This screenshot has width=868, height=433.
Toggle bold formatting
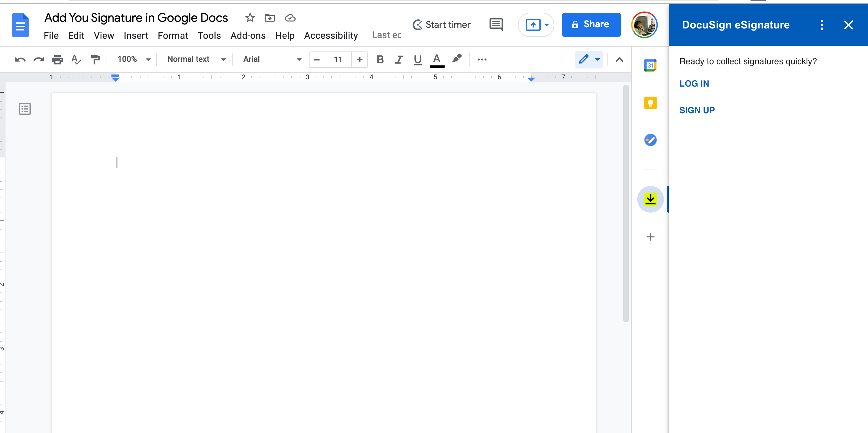pyautogui.click(x=380, y=59)
